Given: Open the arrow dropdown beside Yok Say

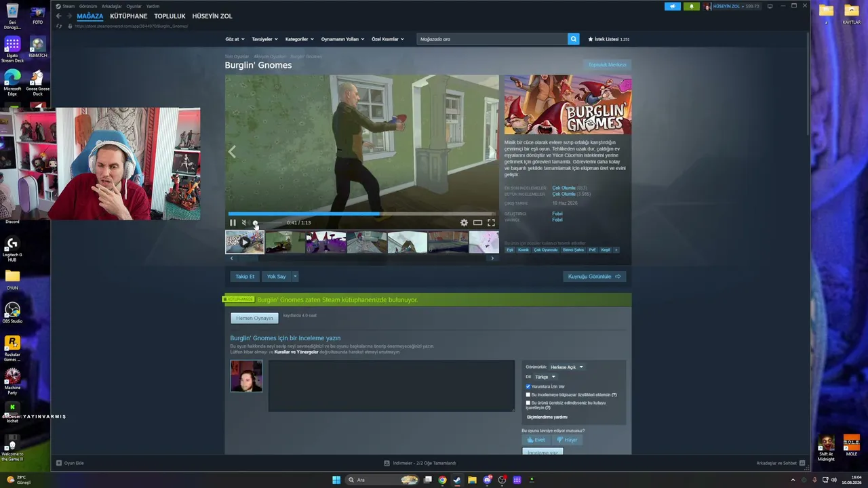Looking at the screenshot, I should click(295, 277).
